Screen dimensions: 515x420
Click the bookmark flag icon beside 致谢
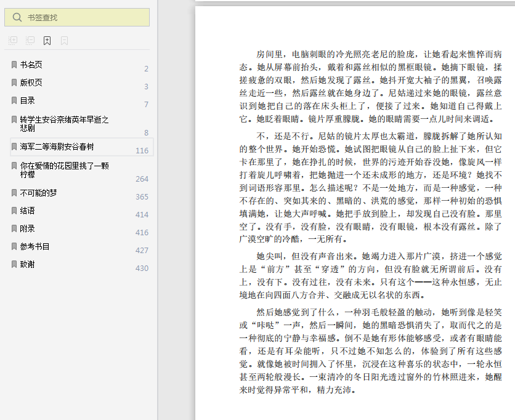(x=14, y=264)
